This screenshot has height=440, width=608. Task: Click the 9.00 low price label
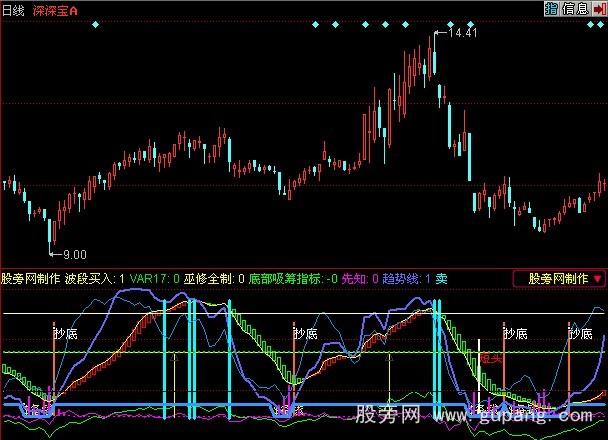tap(74, 254)
